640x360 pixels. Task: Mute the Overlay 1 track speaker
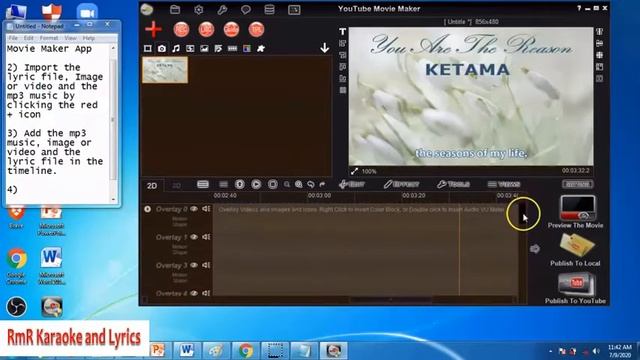[206, 237]
